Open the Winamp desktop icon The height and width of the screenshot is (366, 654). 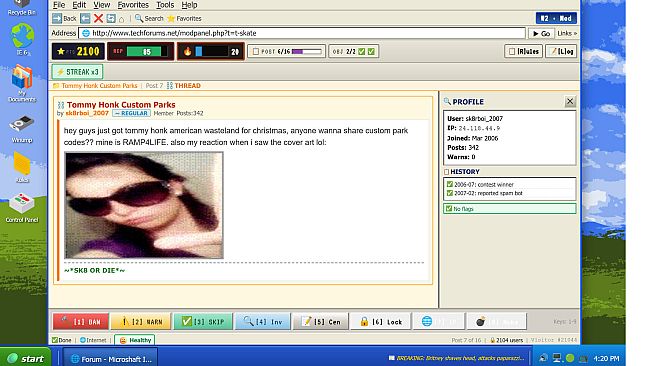point(22,129)
